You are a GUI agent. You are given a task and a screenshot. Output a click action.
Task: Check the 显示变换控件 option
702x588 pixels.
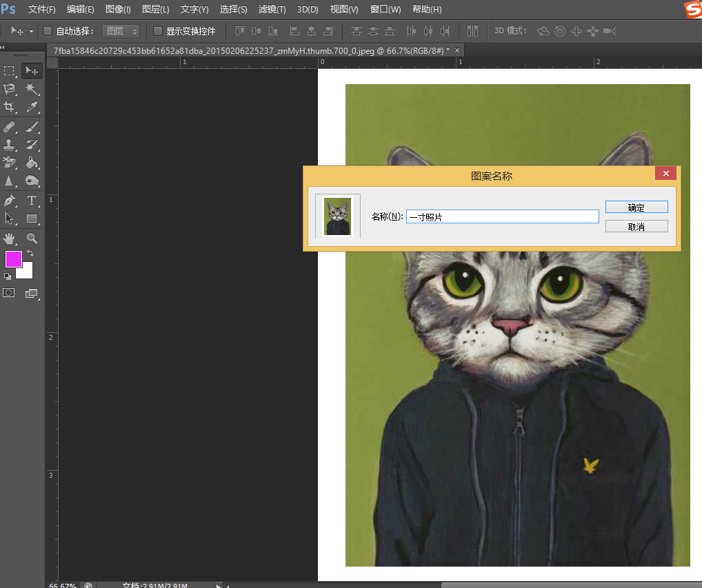[x=158, y=31]
